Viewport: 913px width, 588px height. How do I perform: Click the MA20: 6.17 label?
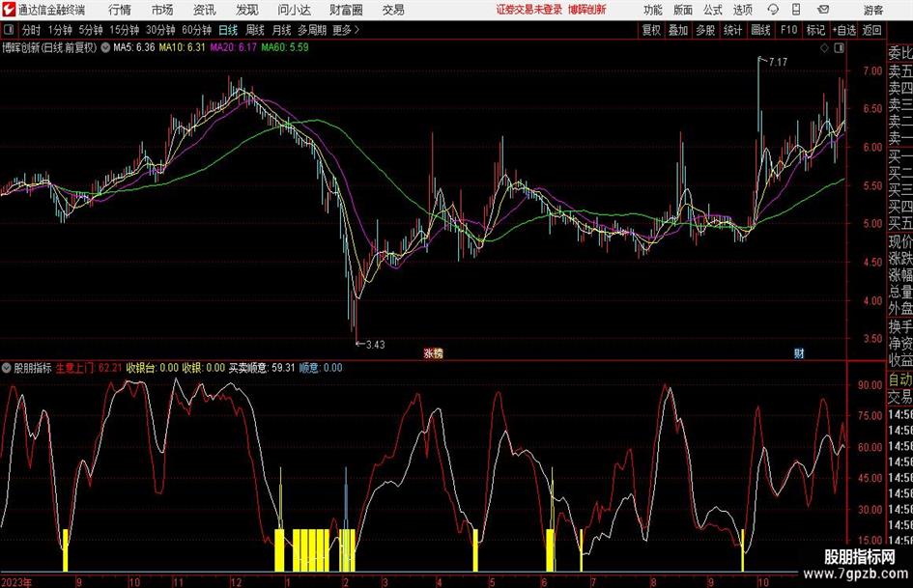click(x=234, y=47)
